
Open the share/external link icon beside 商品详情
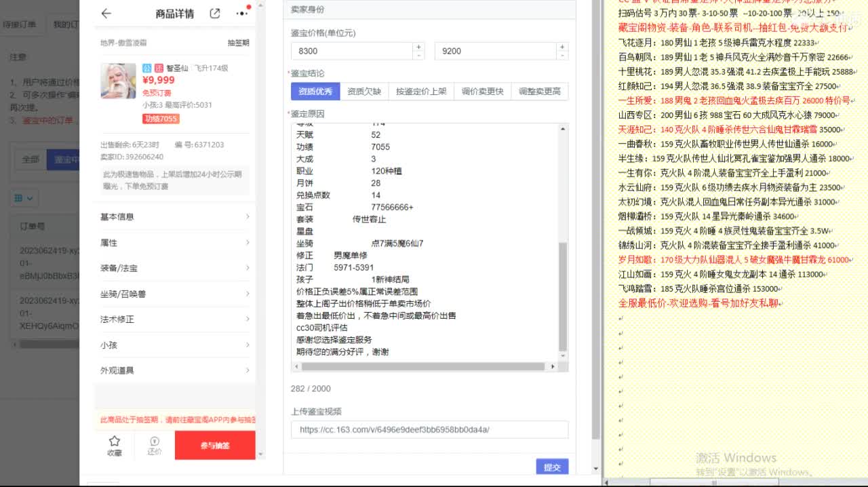click(216, 13)
